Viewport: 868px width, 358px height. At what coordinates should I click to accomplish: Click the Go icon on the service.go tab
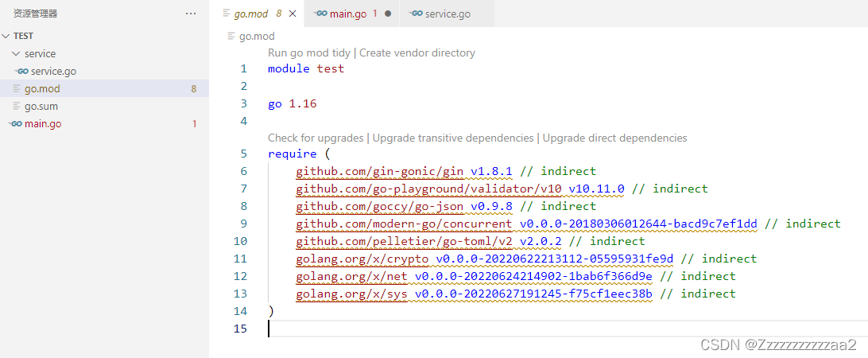click(416, 14)
